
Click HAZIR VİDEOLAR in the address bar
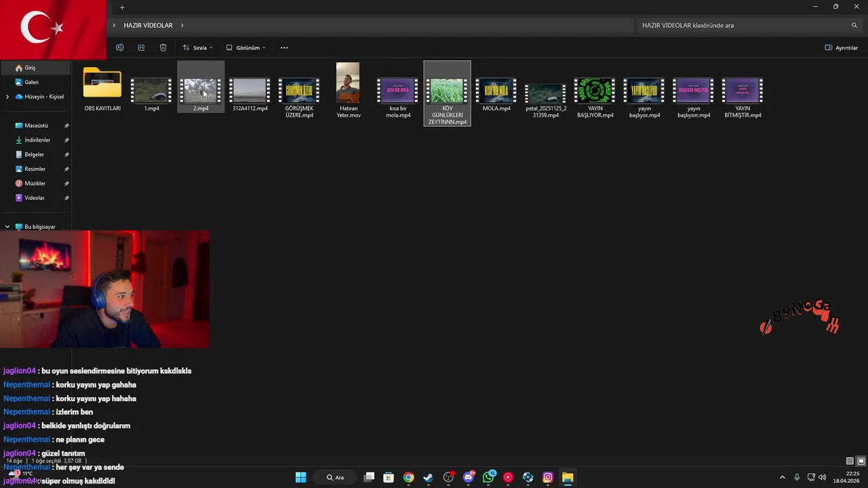(148, 26)
